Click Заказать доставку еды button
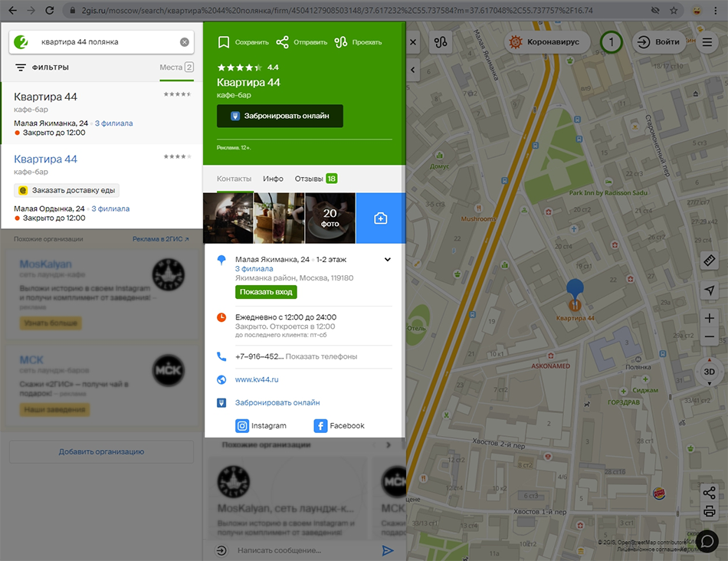The width and height of the screenshot is (728, 561). pyautogui.click(x=67, y=190)
